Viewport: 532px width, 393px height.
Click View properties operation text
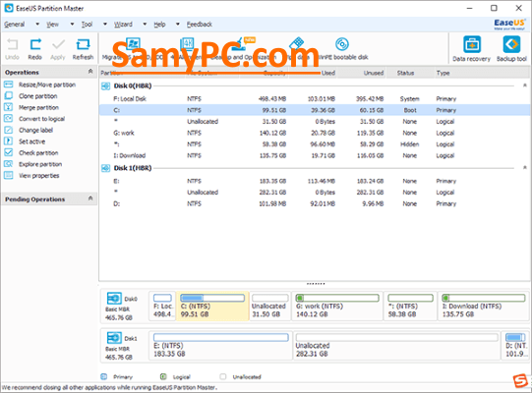point(39,176)
